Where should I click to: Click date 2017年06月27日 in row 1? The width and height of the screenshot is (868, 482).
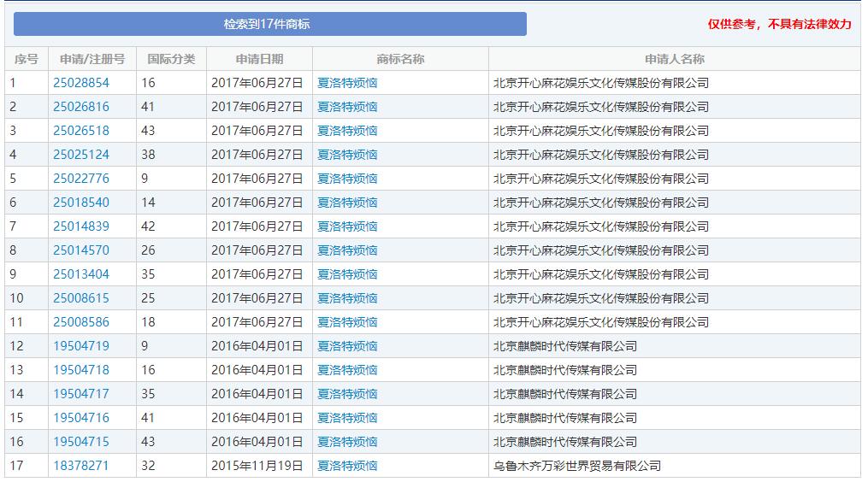pyautogui.click(x=257, y=83)
